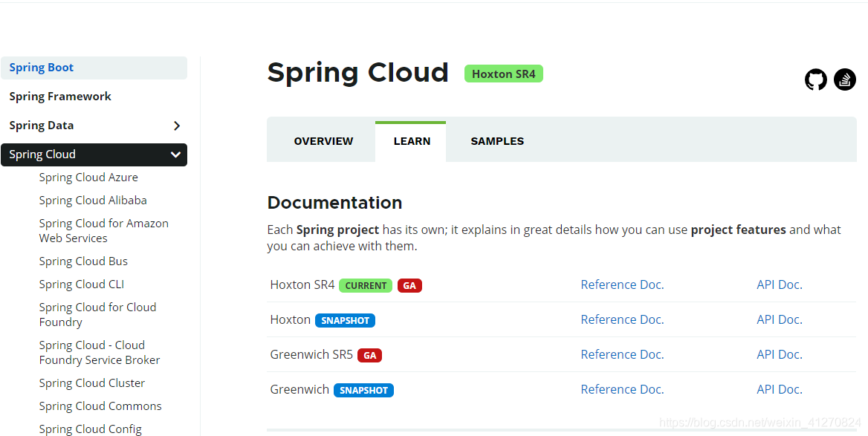Click the Spring Cloud page title
Screen dimensions: 868x436
point(357,73)
